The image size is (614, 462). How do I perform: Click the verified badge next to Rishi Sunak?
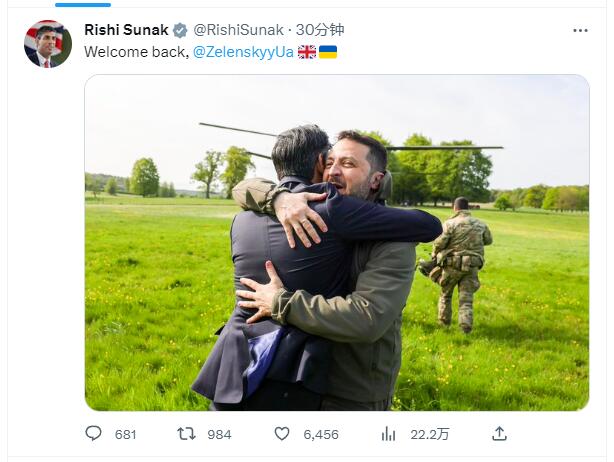click(x=179, y=30)
